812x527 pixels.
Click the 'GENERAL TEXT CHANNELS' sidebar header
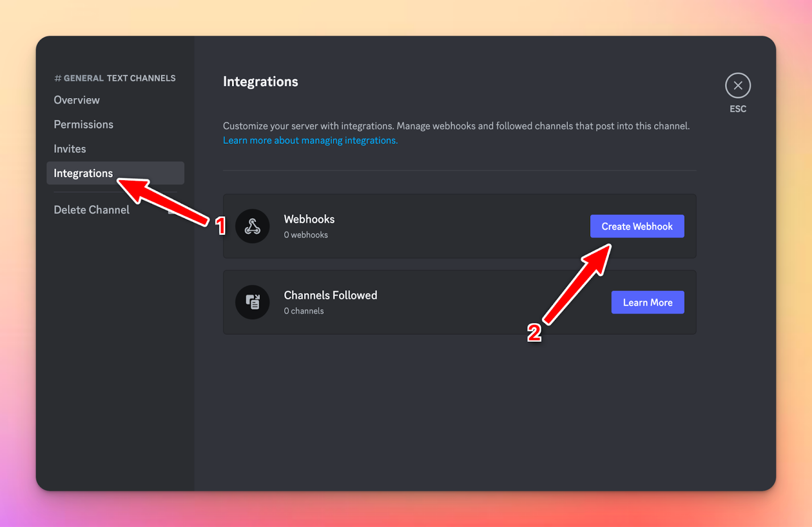pos(115,78)
